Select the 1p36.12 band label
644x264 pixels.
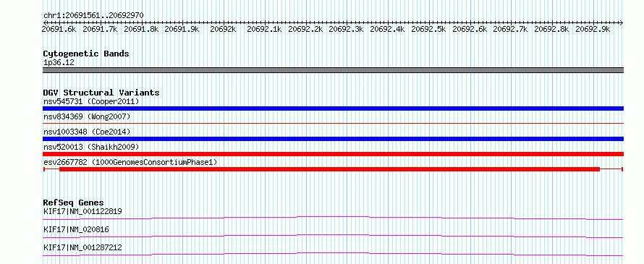click(x=59, y=63)
